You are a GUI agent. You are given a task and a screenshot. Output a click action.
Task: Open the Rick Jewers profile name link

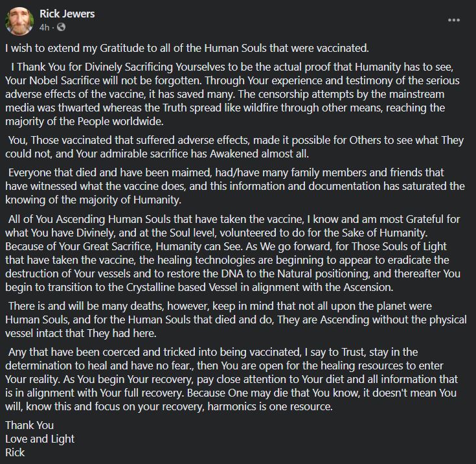point(67,14)
